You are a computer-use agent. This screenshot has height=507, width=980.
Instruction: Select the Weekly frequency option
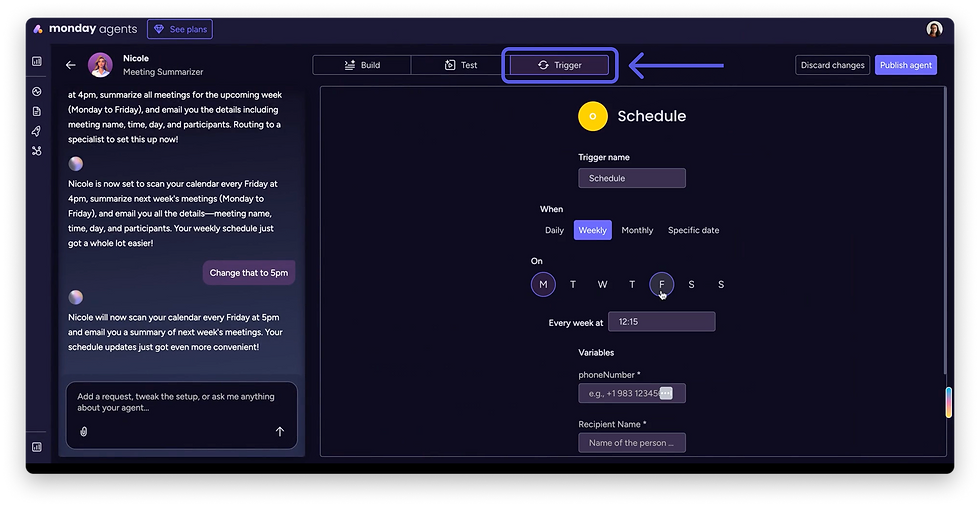point(592,230)
